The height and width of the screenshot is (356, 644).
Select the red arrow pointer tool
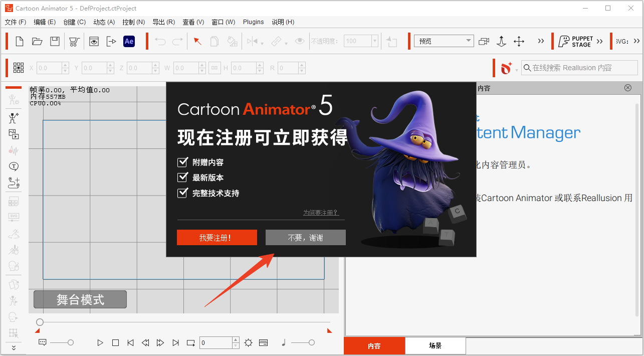tap(197, 41)
